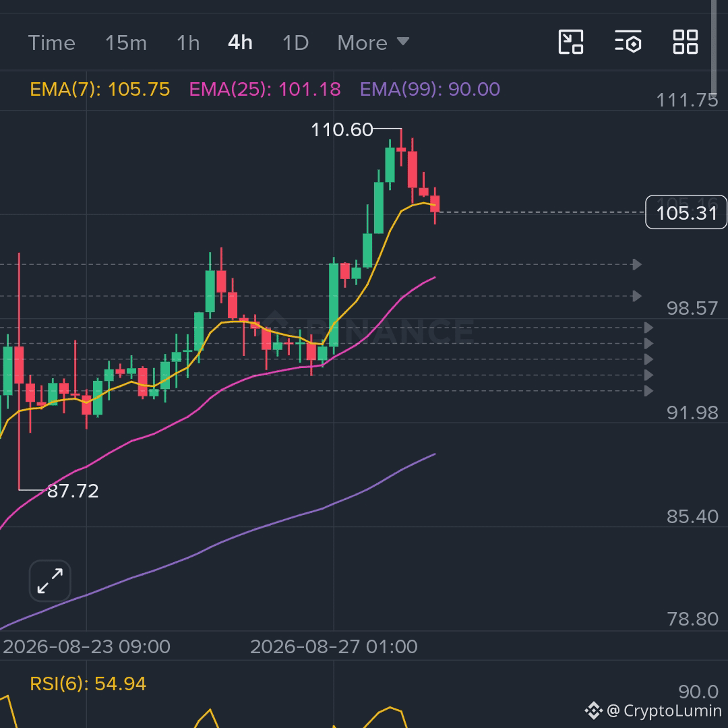Click the RSI(6): 54.94 label

[x=88, y=684]
